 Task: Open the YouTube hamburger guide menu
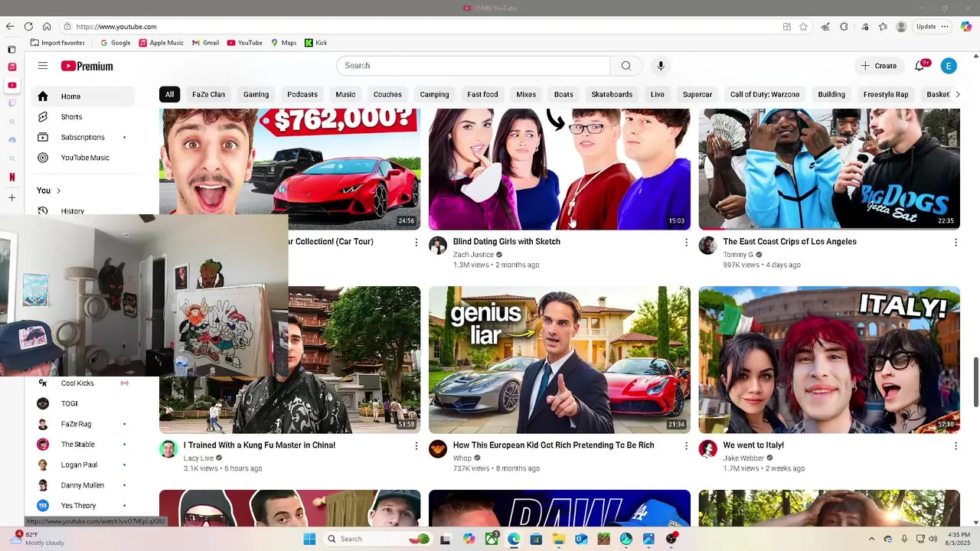tap(43, 66)
